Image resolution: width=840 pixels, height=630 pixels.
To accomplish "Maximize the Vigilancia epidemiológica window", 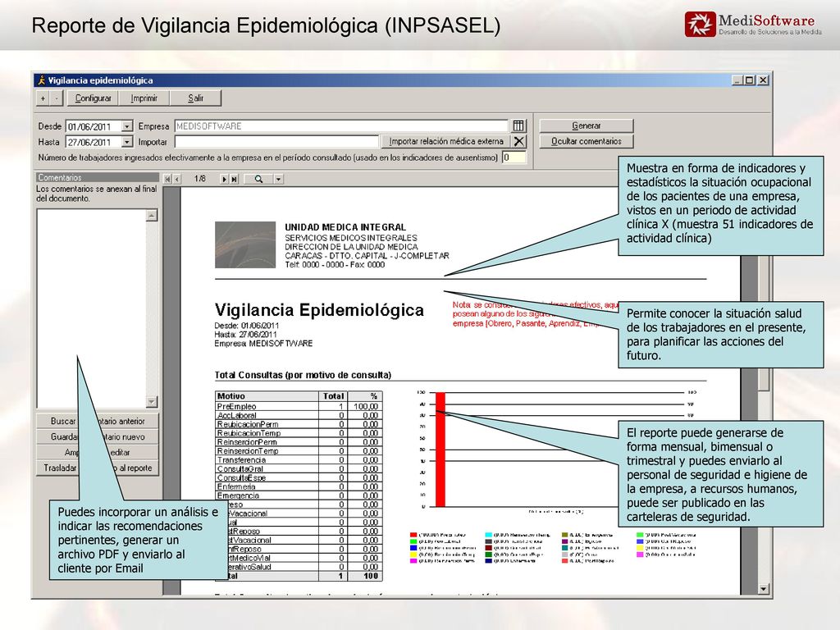I will pos(750,80).
